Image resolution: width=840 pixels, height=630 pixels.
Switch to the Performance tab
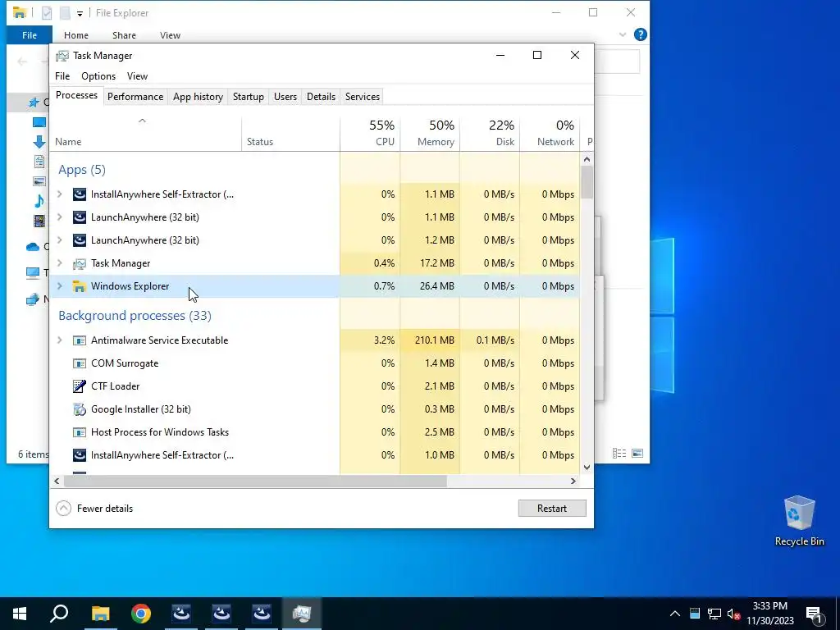coord(135,97)
